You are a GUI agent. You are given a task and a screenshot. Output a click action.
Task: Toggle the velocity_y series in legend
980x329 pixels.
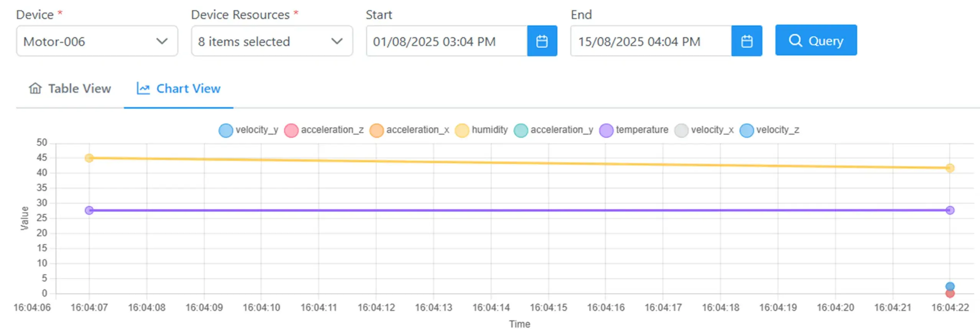click(226, 130)
